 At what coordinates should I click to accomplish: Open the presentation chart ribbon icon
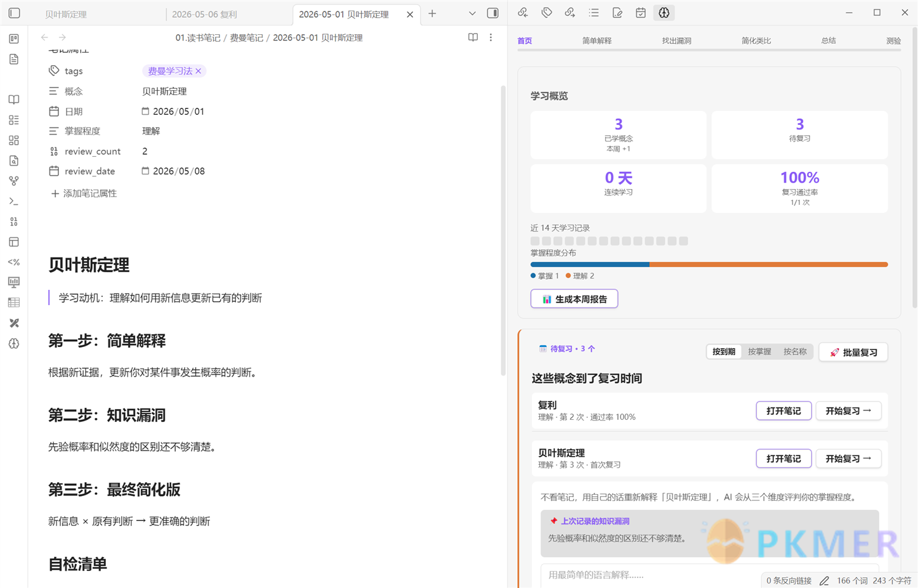tap(14, 282)
